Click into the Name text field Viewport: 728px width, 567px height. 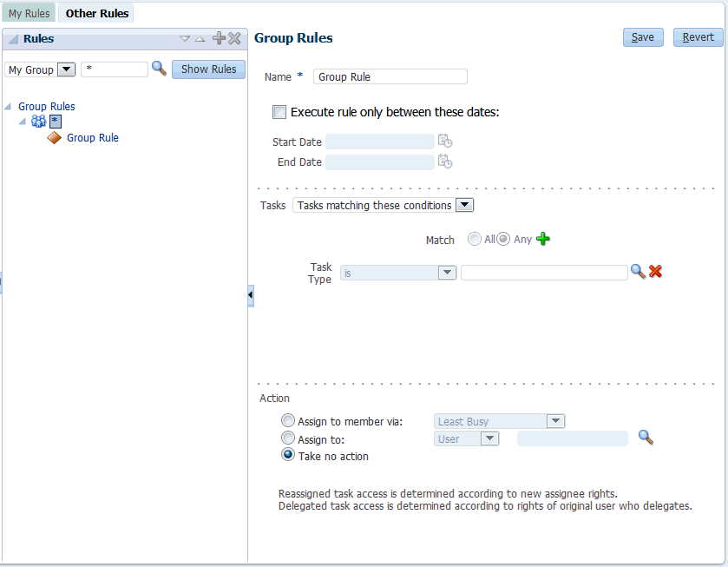pos(390,76)
